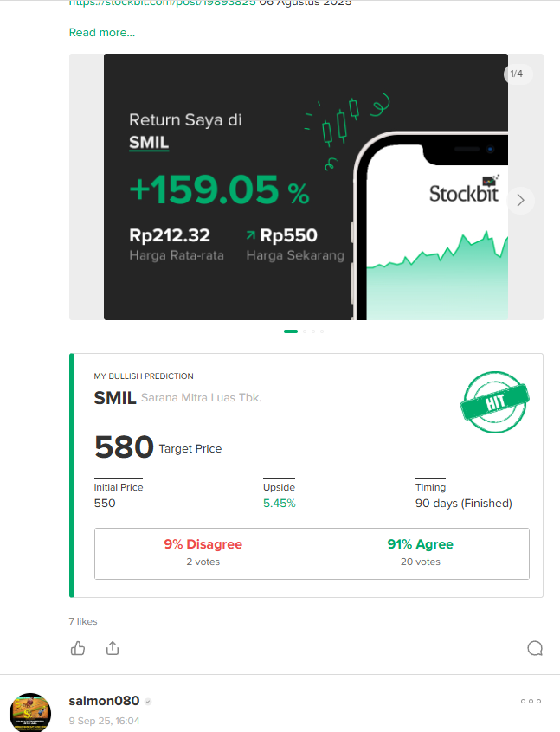Open the SMIL return image thumbnail
This screenshot has width=560, height=732.
tap(260, 187)
